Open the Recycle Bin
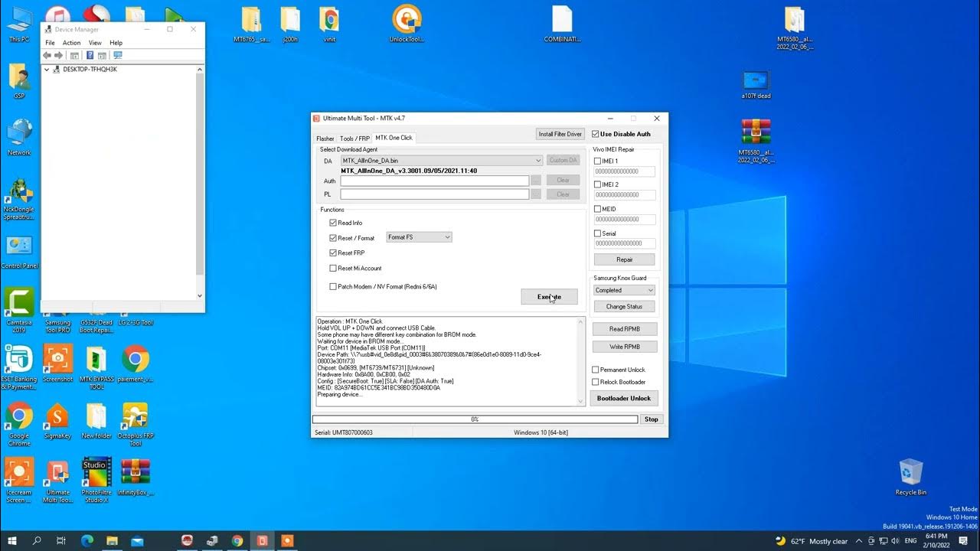The height and width of the screenshot is (551, 980). tap(910, 477)
